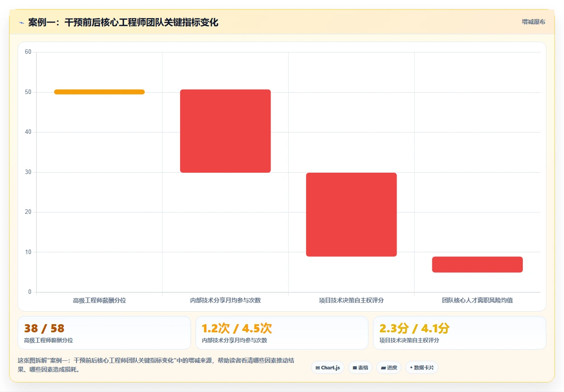Image resolution: width=564 pixels, height=392 pixels.
Task: Click the y-axis value 10
Action: point(28,252)
